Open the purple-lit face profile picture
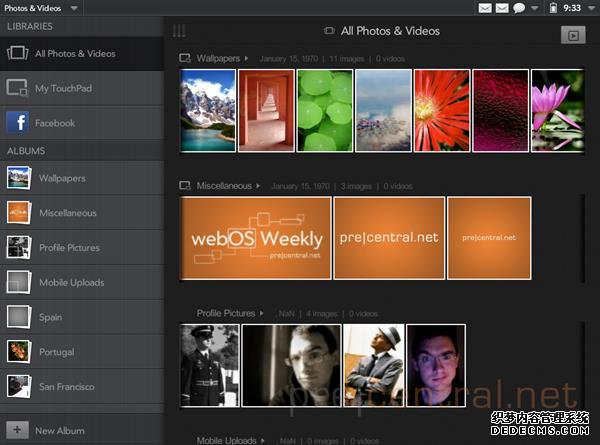600x445 pixels. (x=436, y=365)
